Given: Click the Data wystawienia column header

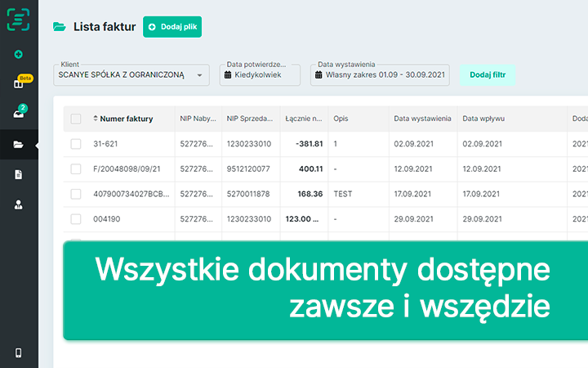Looking at the screenshot, I should coord(422,119).
